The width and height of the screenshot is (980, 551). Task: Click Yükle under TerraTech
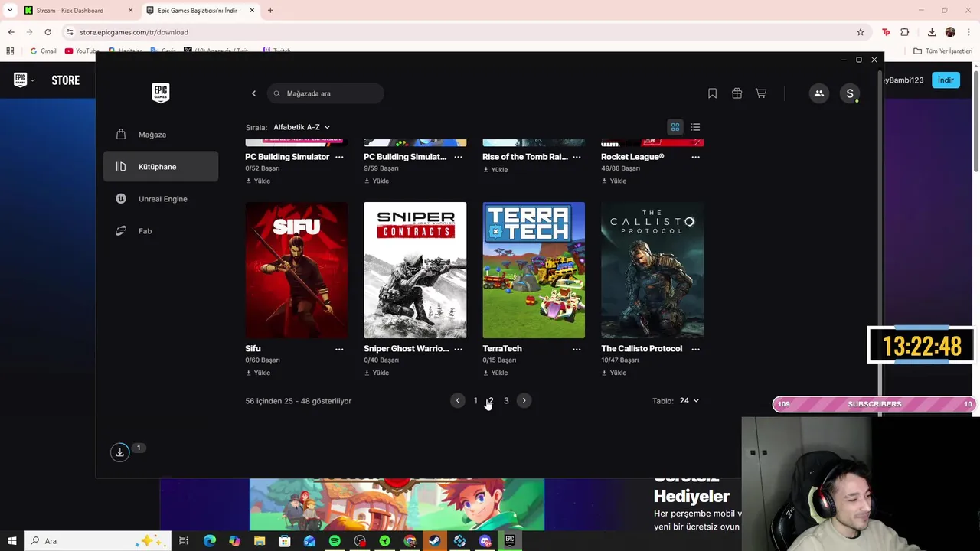click(495, 373)
